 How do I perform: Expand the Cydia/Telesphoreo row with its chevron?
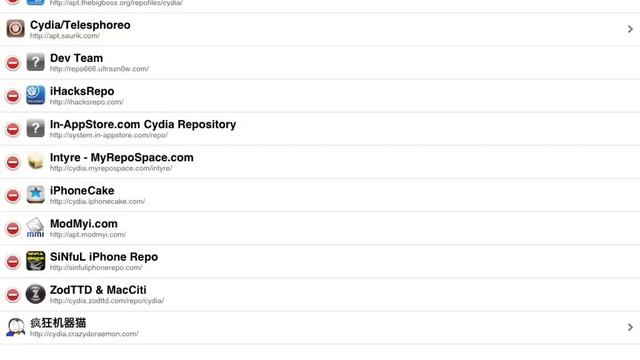[630, 29]
